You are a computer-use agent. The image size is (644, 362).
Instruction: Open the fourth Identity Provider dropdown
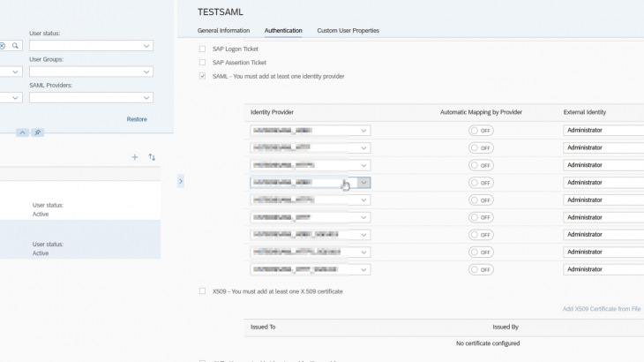363,183
